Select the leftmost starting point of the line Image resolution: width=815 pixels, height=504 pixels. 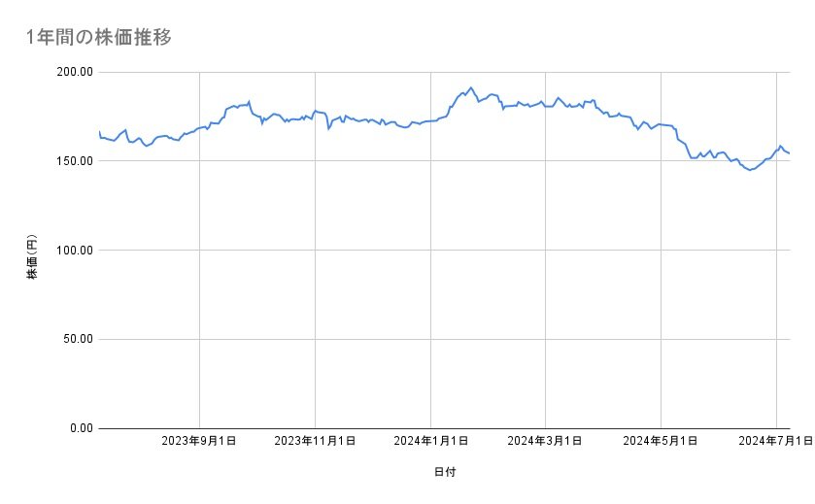99,132
